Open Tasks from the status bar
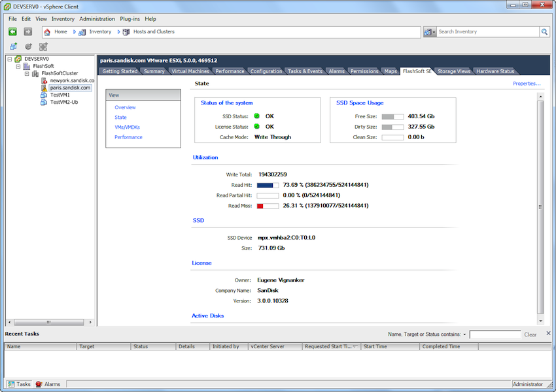The image size is (556, 392). [20, 384]
